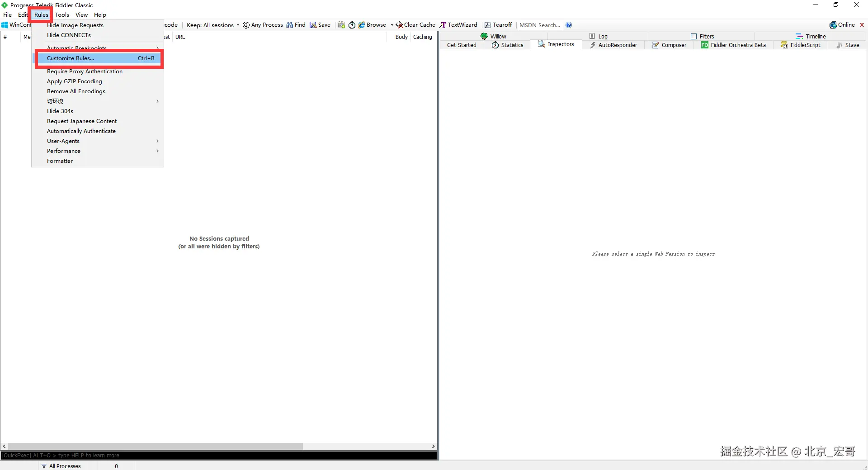Open the Tools menu
The height and width of the screenshot is (470, 868).
pos(62,15)
